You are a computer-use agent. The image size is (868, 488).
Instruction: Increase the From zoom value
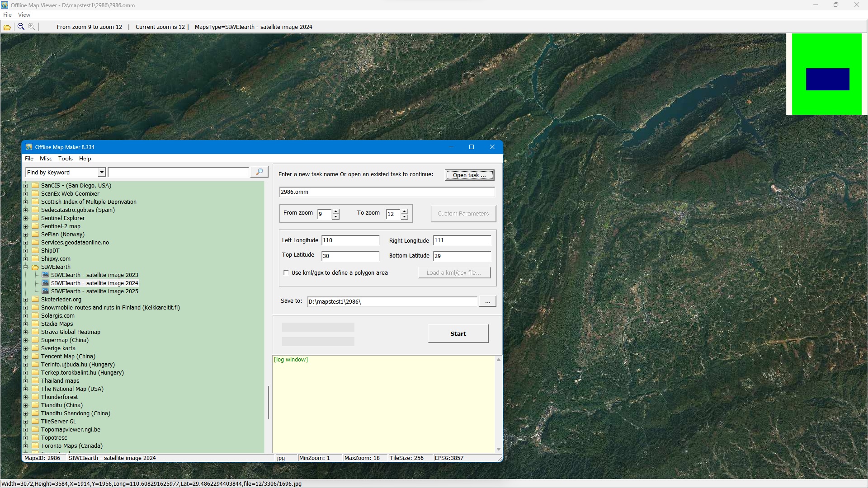coord(336,211)
